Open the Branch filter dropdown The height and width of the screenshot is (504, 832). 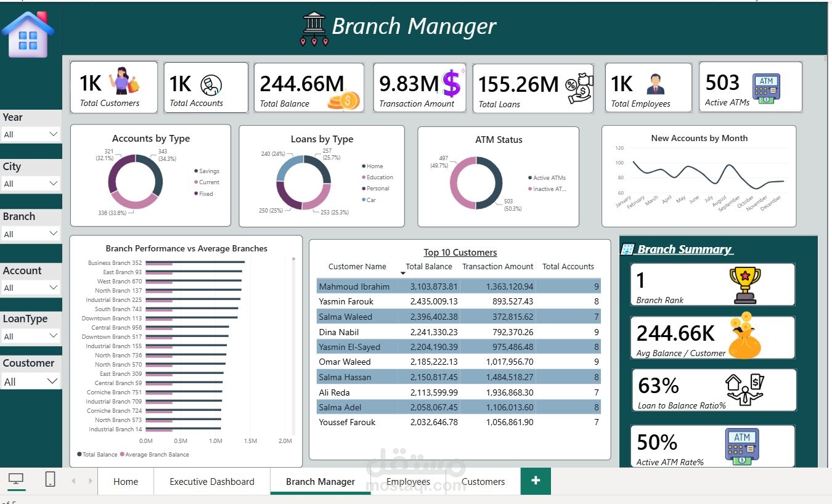(30, 234)
